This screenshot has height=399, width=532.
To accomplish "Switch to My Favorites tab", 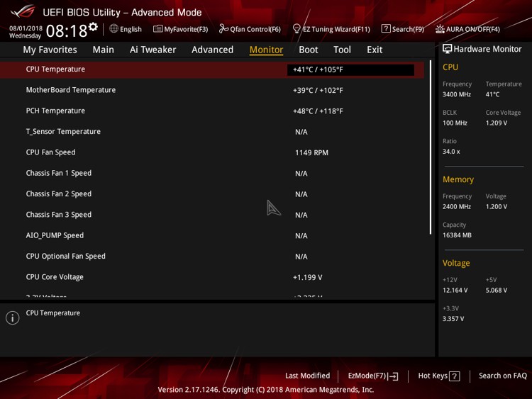I will [x=50, y=50].
